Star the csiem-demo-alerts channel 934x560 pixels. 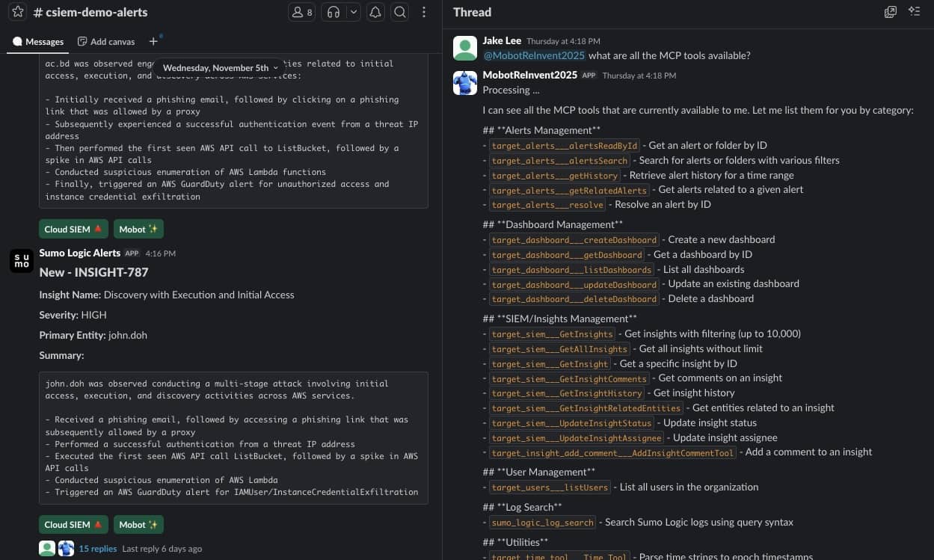16,12
